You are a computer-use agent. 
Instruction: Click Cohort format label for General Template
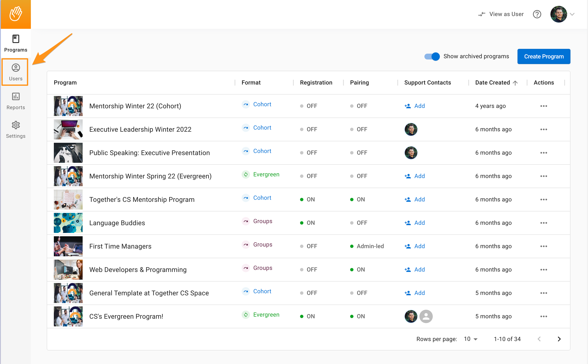click(262, 291)
